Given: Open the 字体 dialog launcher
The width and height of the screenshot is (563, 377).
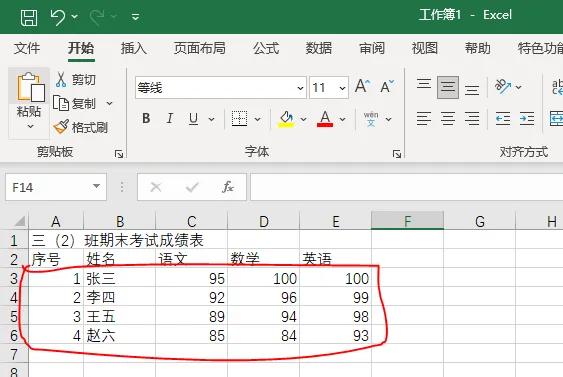Looking at the screenshot, I should tap(397, 154).
